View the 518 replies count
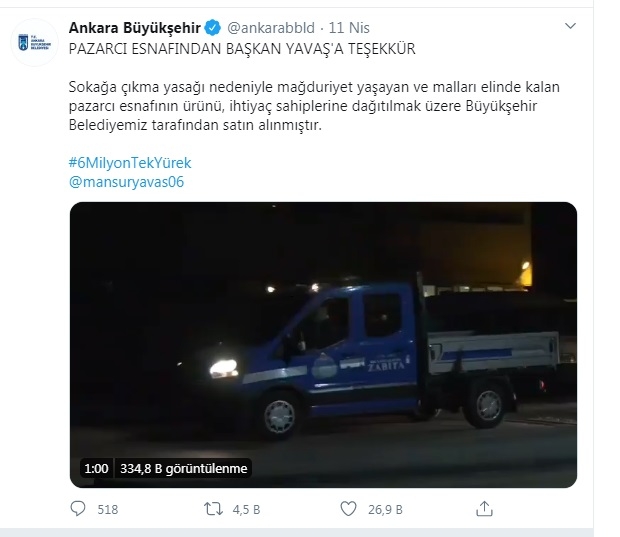Screen dimensions: 620x537 [108, 509]
